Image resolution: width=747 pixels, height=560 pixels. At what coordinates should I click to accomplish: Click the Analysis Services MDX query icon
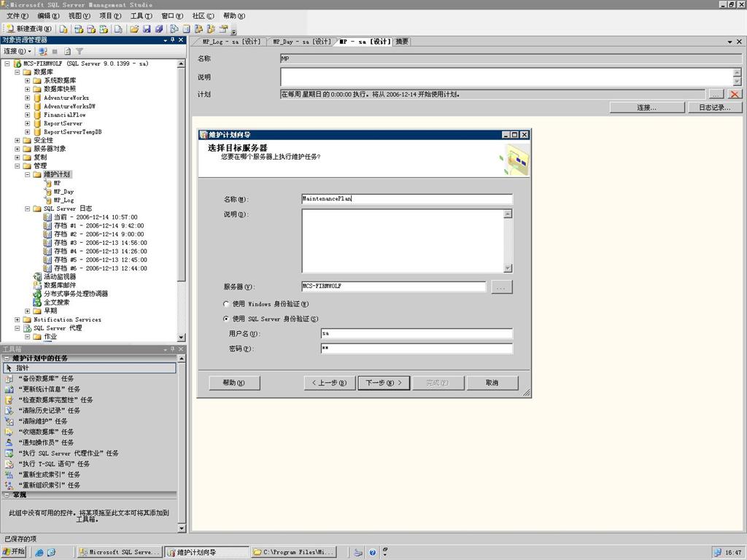point(79,29)
